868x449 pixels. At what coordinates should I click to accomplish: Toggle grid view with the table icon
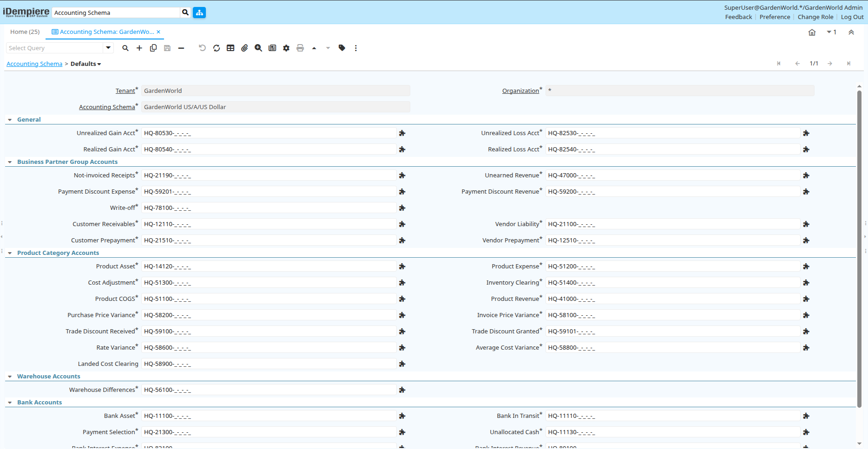pyautogui.click(x=230, y=48)
